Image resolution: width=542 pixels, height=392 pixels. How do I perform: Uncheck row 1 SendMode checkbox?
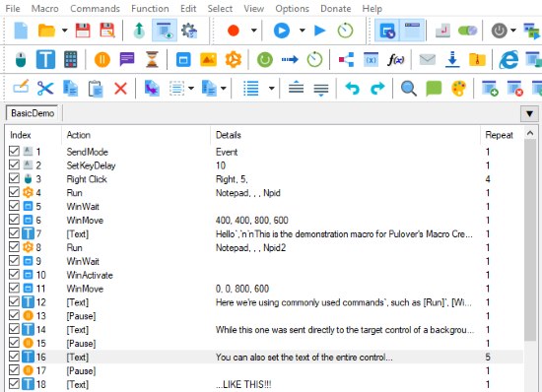[14, 151]
